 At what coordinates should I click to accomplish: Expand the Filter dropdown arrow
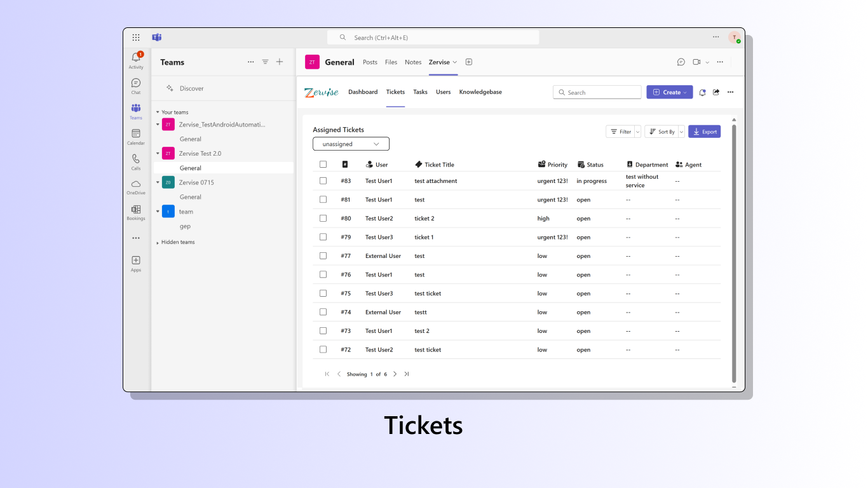tap(638, 132)
